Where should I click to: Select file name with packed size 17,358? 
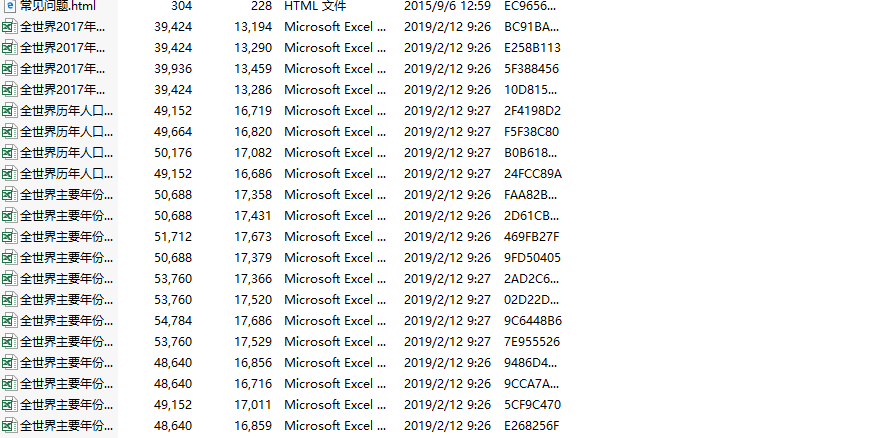[62, 195]
